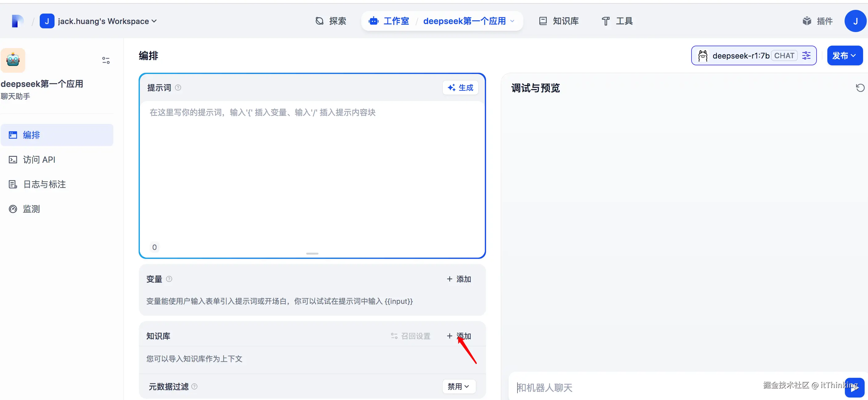Click the refresh icon in debug preview

860,88
